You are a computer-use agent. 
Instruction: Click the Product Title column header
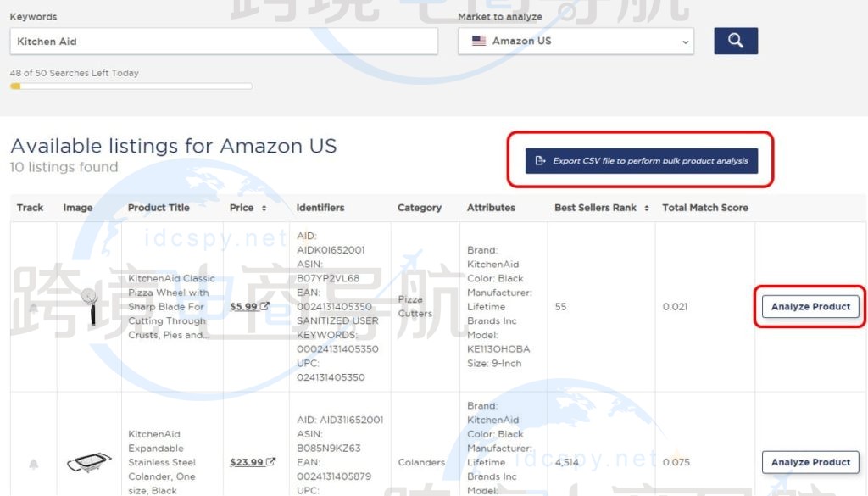click(159, 208)
